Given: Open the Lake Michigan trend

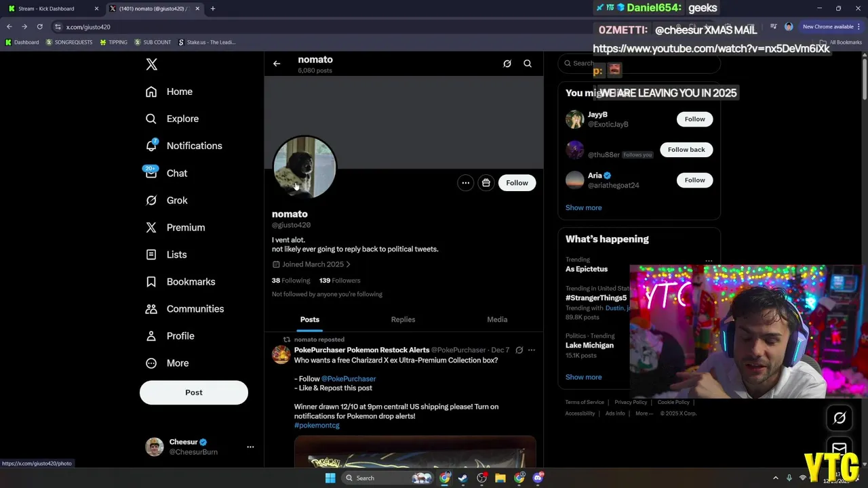Looking at the screenshot, I should 589,345.
